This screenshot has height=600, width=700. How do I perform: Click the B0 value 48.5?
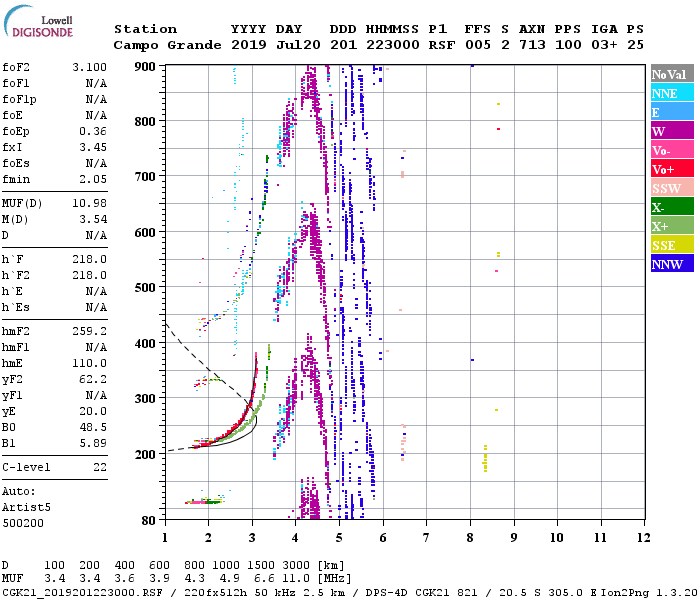click(x=93, y=427)
